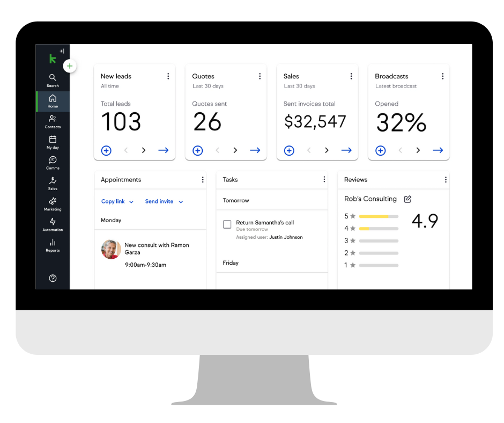Click the help question mark icon
The width and height of the screenshot is (504, 423).
[x=53, y=278]
